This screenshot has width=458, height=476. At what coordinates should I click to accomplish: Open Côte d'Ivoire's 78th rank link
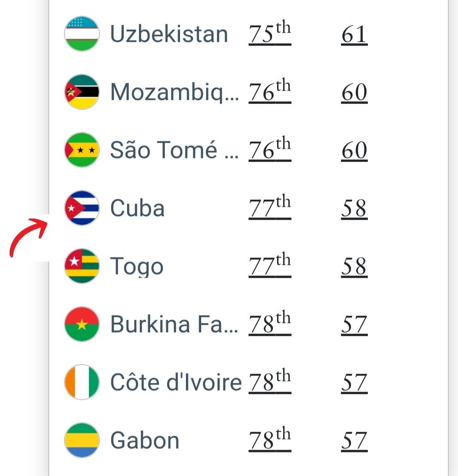click(270, 382)
